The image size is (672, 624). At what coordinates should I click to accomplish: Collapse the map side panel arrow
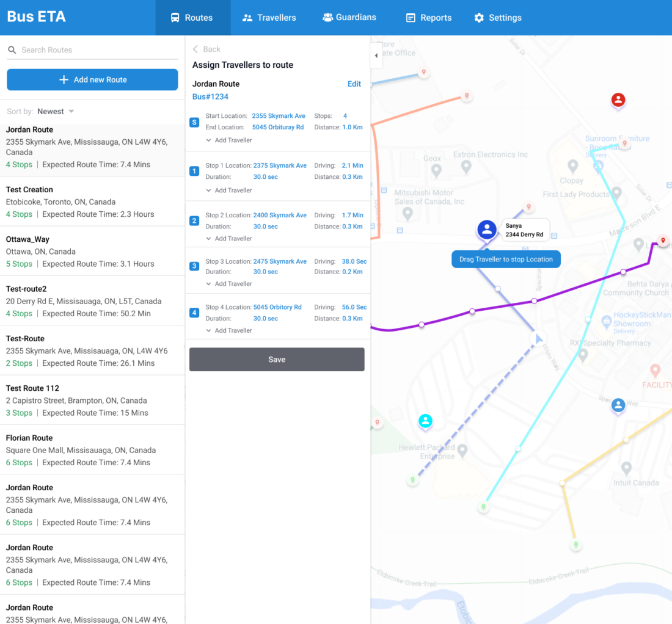coord(376,56)
